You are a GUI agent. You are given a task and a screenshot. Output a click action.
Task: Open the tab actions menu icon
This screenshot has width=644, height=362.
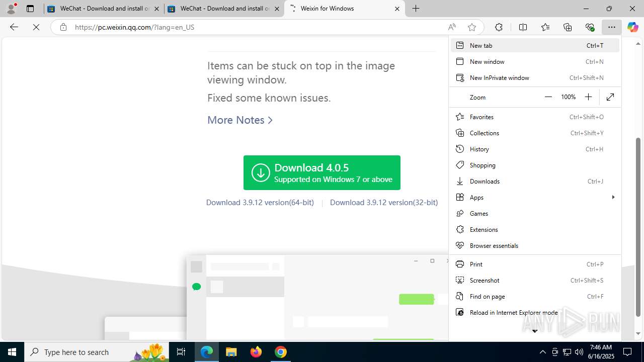tap(30, 9)
